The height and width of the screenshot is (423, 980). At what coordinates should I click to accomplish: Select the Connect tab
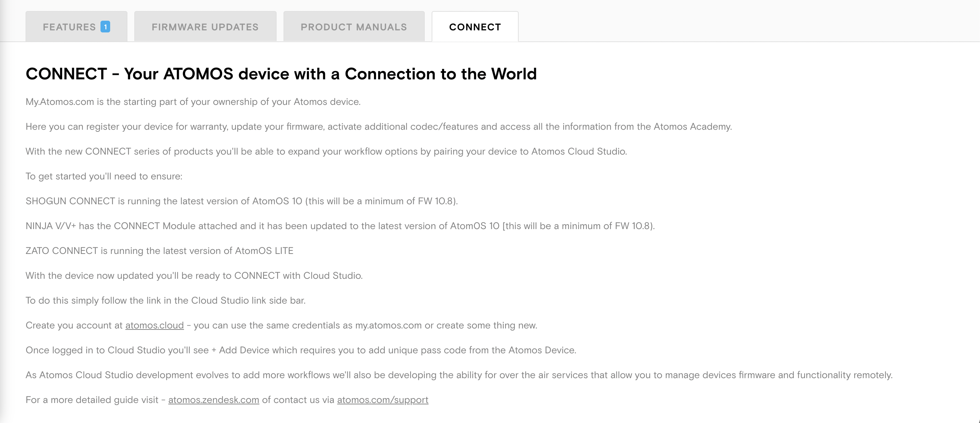pyautogui.click(x=475, y=27)
